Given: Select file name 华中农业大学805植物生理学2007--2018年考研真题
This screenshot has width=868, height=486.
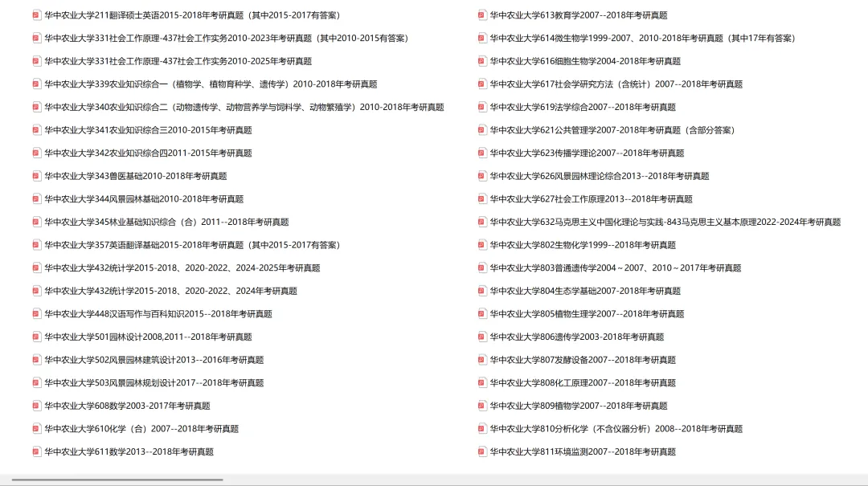Looking at the screenshot, I should (x=587, y=314).
